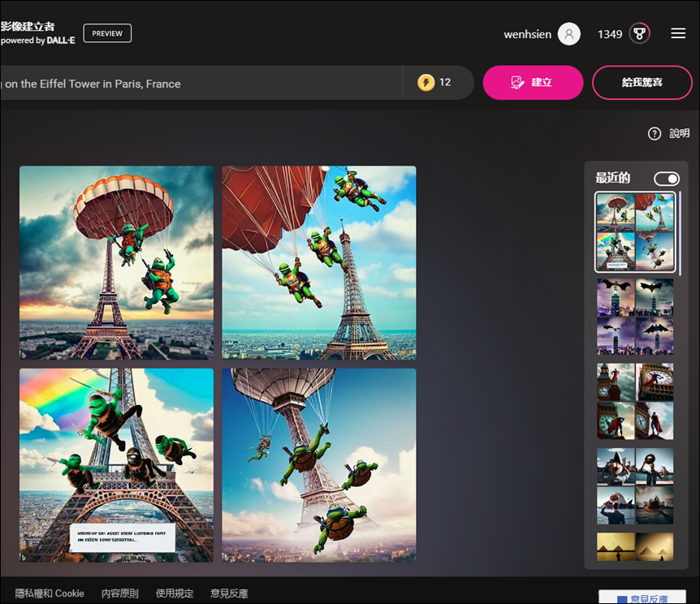Click the 影像建立者 Image Creator logo
Screen dimensions: 700x604
[x=28, y=26]
